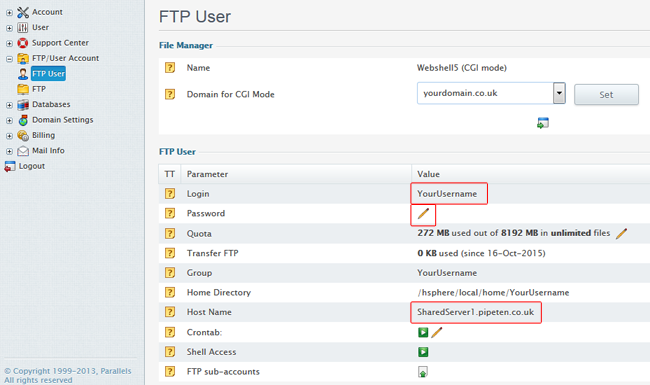The image size is (650, 385).
Task: Edit quota using pencil icon
Action: [x=621, y=233]
